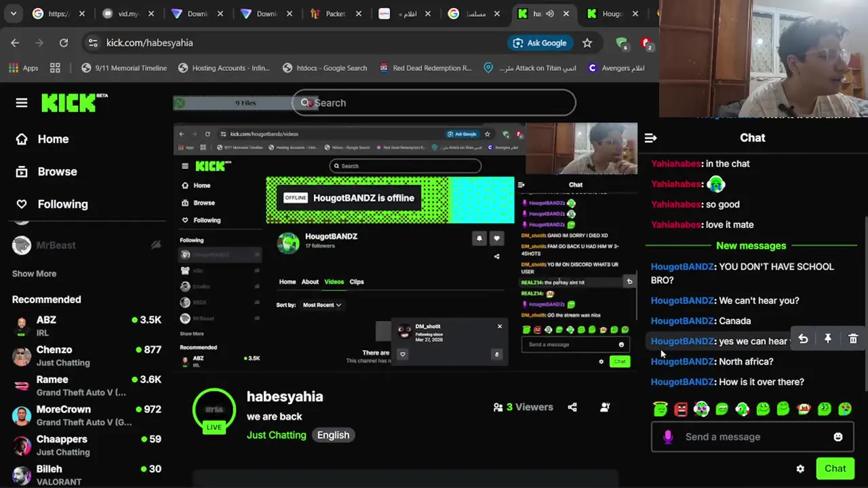Open Just Chatting category link
868x488 pixels.
click(x=277, y=435)
